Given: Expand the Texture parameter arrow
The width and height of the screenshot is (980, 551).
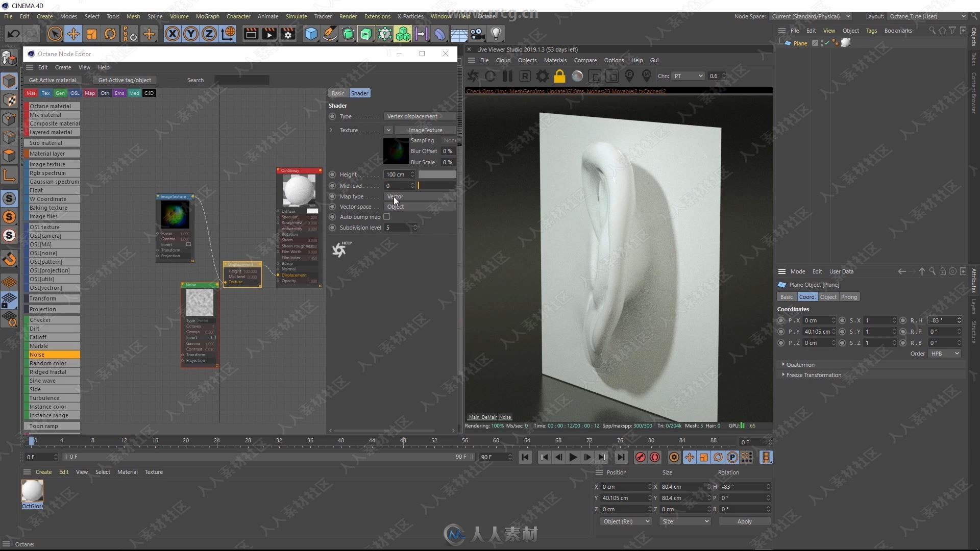Looking at the screenshot, I should (x=331, y=130).
